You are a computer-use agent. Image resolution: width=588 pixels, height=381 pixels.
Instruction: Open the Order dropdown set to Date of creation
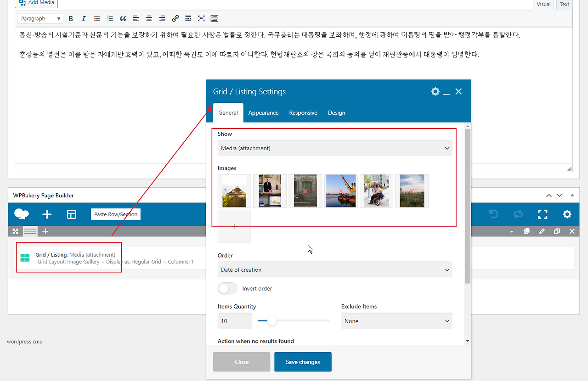(335, 269)
